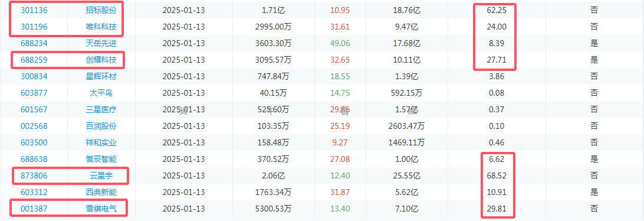This screenshot has height=221, width=644.
Task: Click stock code 873806
Action: click(x=34, y=175)
